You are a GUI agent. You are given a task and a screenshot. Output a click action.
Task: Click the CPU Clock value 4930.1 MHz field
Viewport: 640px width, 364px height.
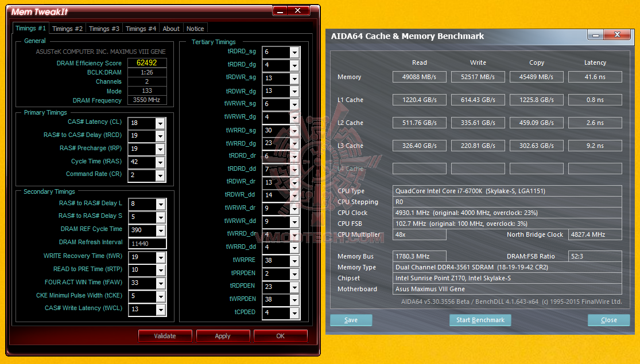[507, 213]
